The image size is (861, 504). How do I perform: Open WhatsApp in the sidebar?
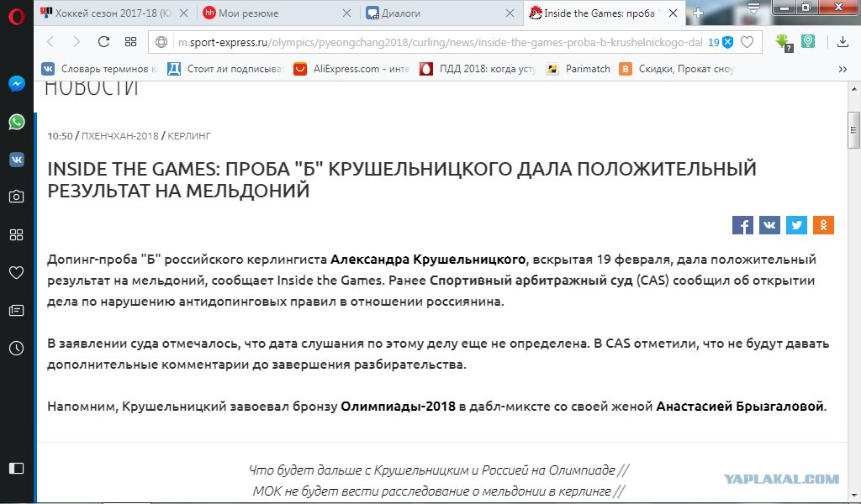tap(17, 122)
